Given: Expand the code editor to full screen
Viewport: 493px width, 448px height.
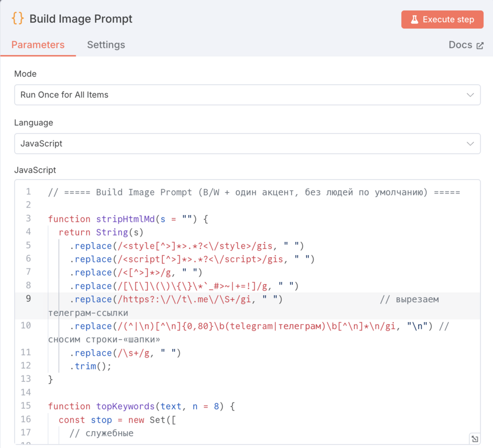Looking at the screenshot, I should click(x=475, y=439).
